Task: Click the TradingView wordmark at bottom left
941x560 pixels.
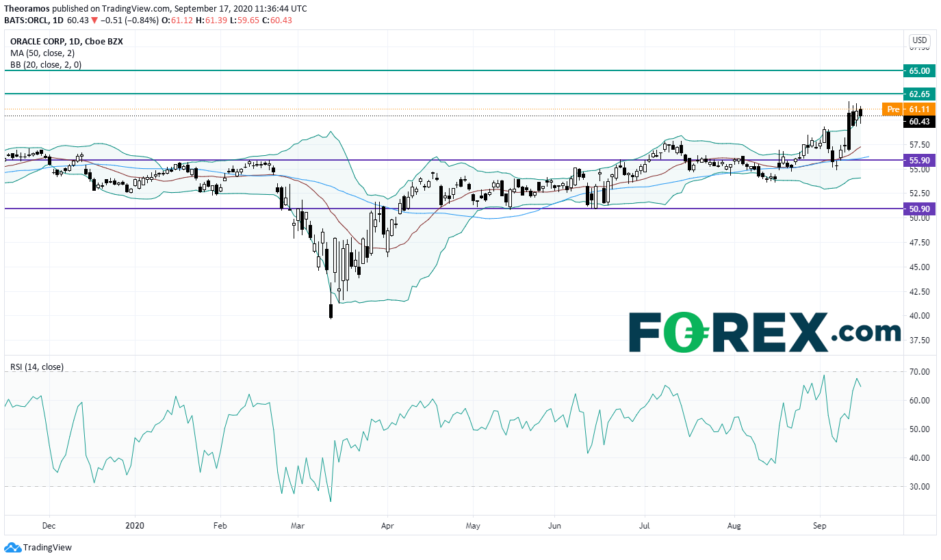Action: pos(47,548)
